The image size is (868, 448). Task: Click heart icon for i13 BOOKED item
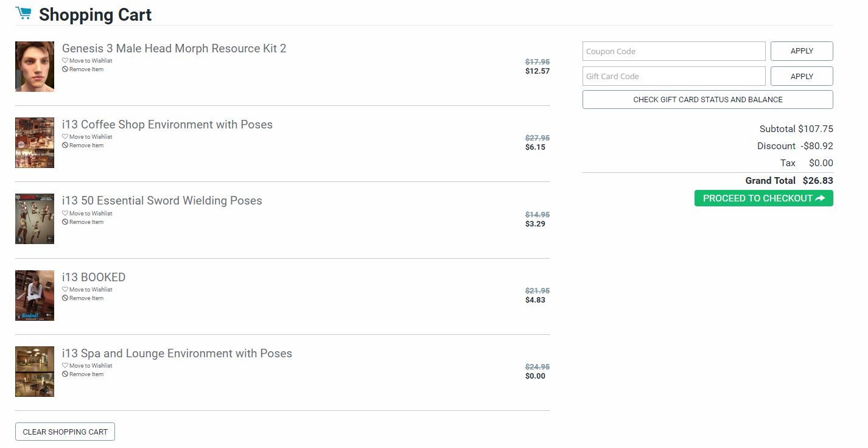(x=65, y=290)
